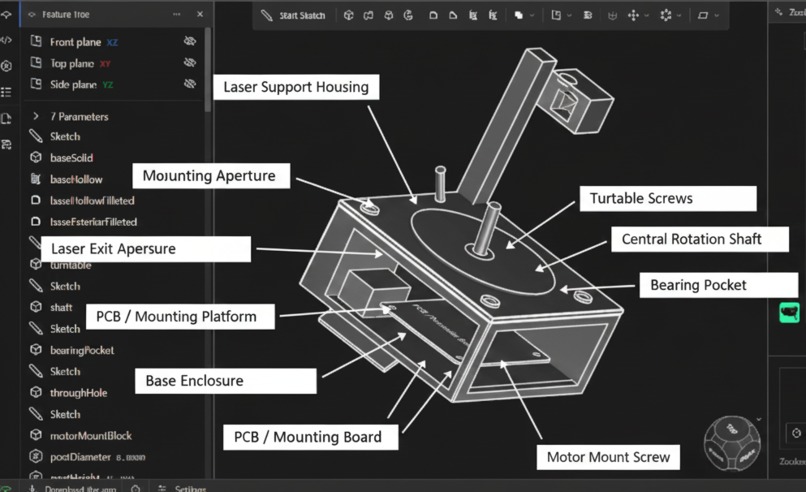Open the move tool dropdown arrow
This screenshot has height=492, width=806.
click(647, 15)
